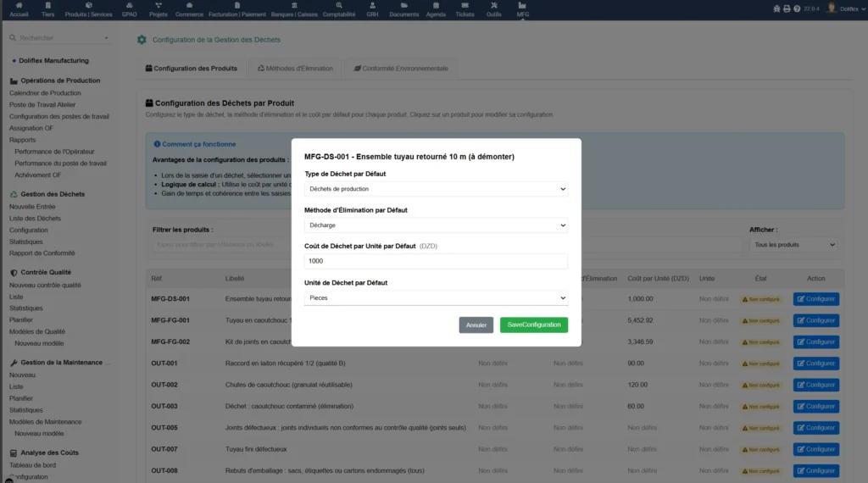Viewport: 868px width, 483px height.
Task: Open Assignation OF in the sidebar
Action: click(x=31, y=128)
